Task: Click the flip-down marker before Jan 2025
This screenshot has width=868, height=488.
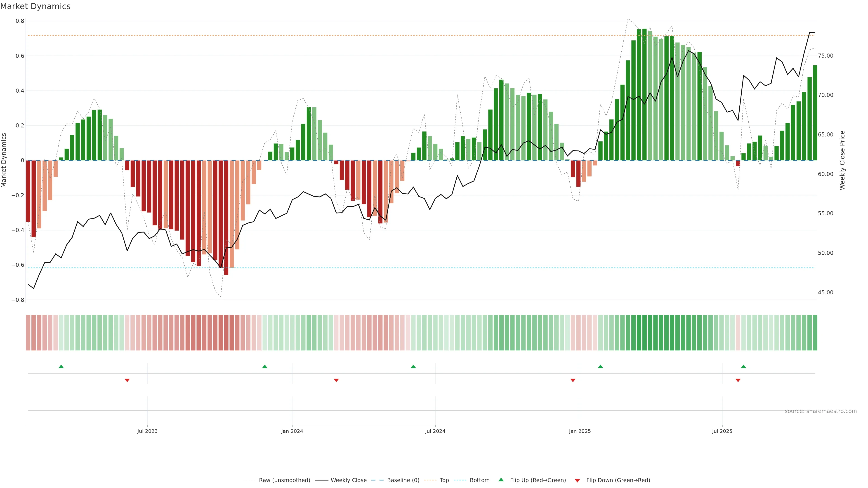Action: pyautogui.click(x=573, y=380)
